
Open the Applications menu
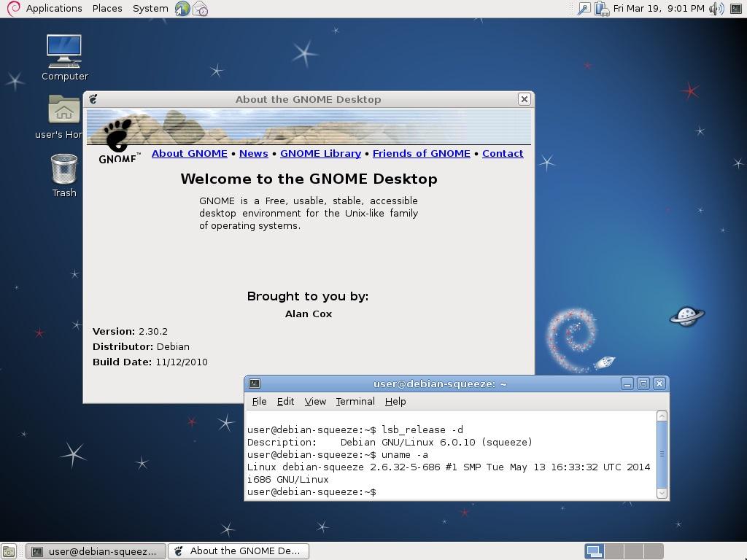[x=54, y=9]
